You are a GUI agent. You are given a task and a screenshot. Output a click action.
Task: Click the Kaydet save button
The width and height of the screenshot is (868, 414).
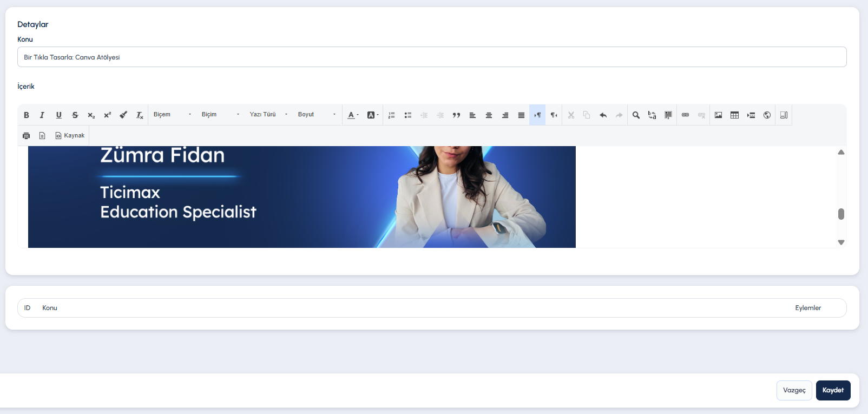(833, 390)
